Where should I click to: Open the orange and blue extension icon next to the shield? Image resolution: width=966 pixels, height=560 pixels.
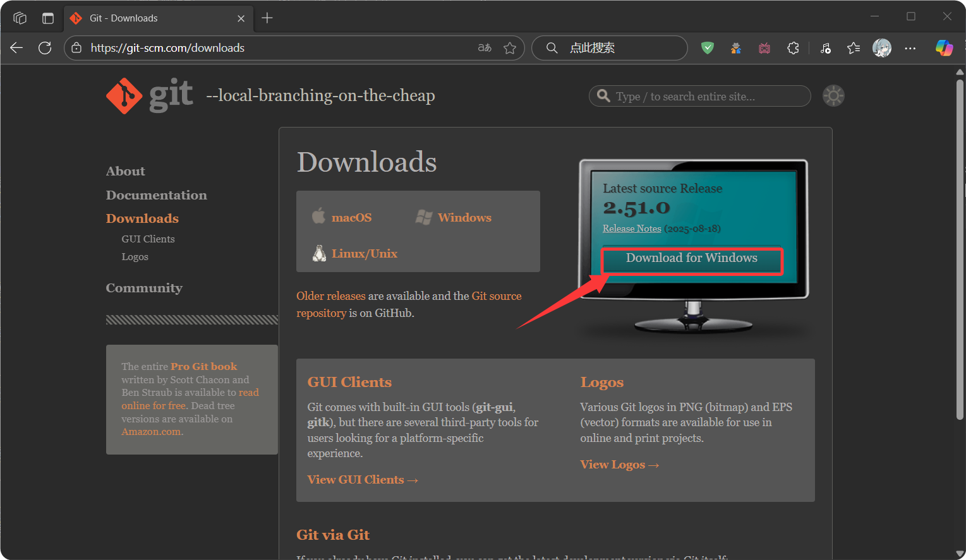[736, 48]
